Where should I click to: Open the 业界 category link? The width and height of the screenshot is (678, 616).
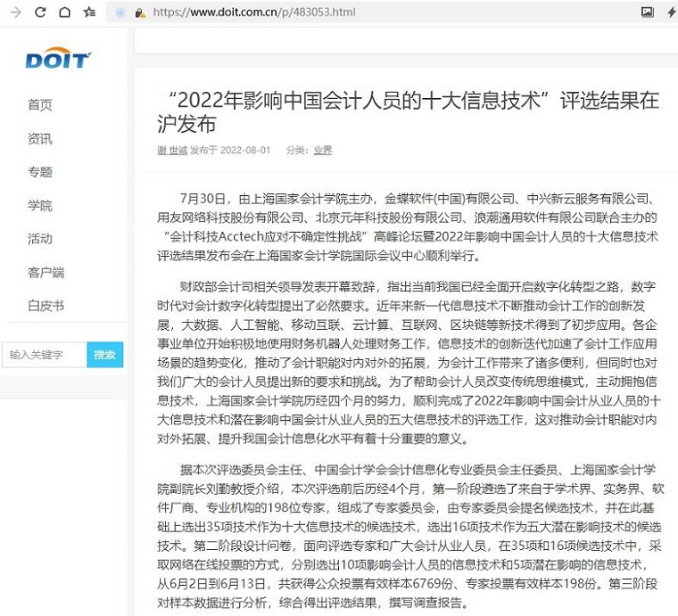(322, 150)
